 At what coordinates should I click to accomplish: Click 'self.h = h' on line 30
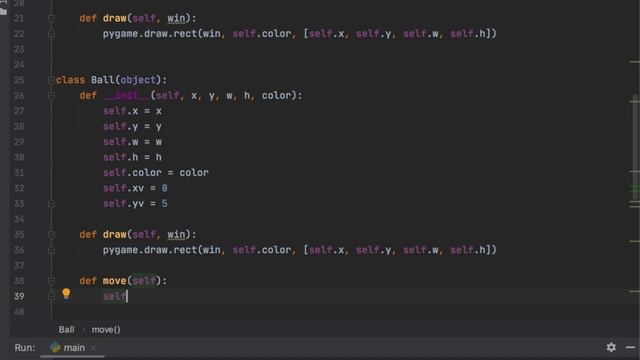coord(132,157)
